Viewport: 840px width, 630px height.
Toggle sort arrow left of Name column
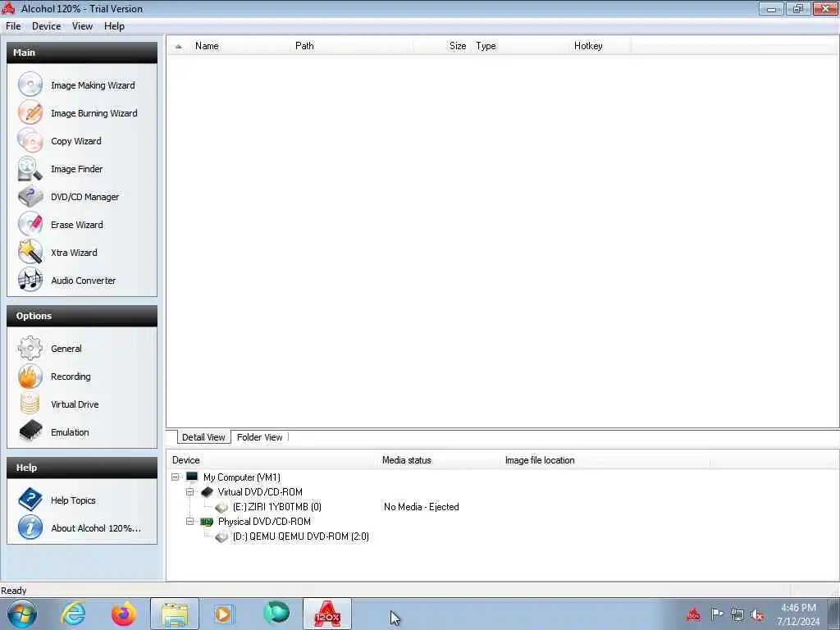tap(178, 47)
